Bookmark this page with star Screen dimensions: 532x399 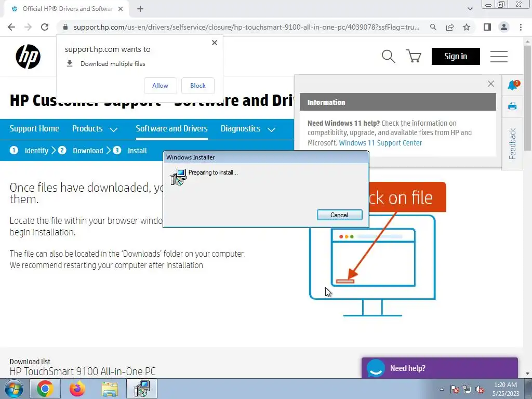pos(467,27)
